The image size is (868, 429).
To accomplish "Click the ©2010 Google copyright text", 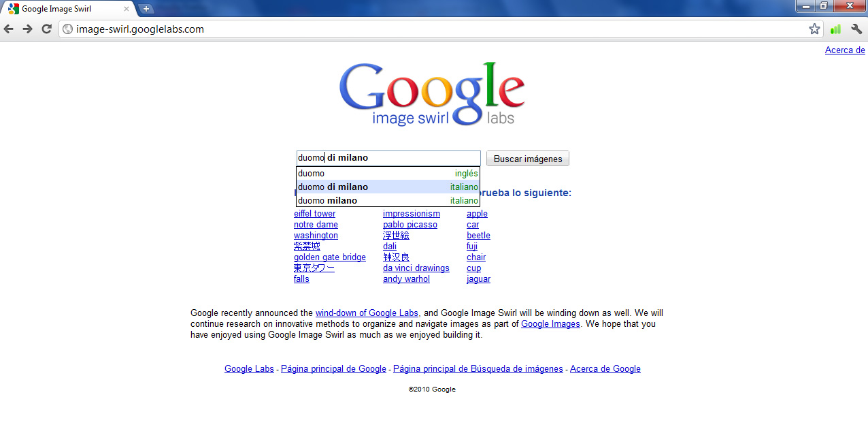I will point(432,390).
